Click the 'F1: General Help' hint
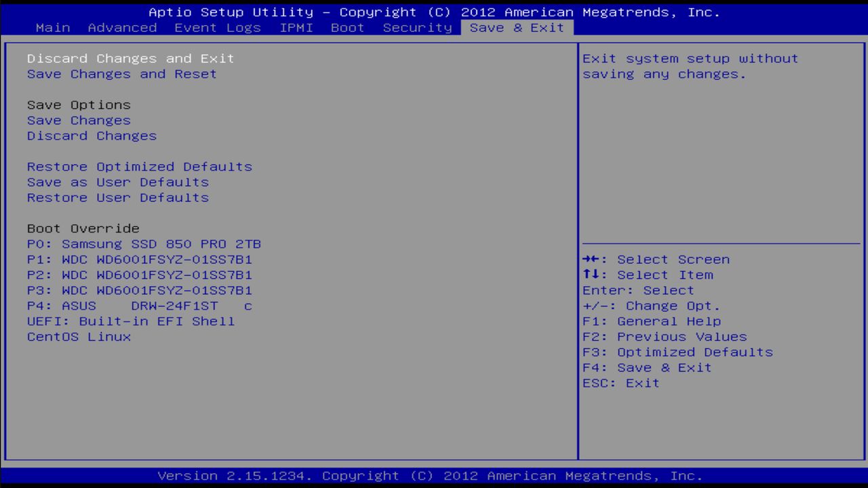The width and height of the screenshot is (868, 488). (x=652, y=321)
